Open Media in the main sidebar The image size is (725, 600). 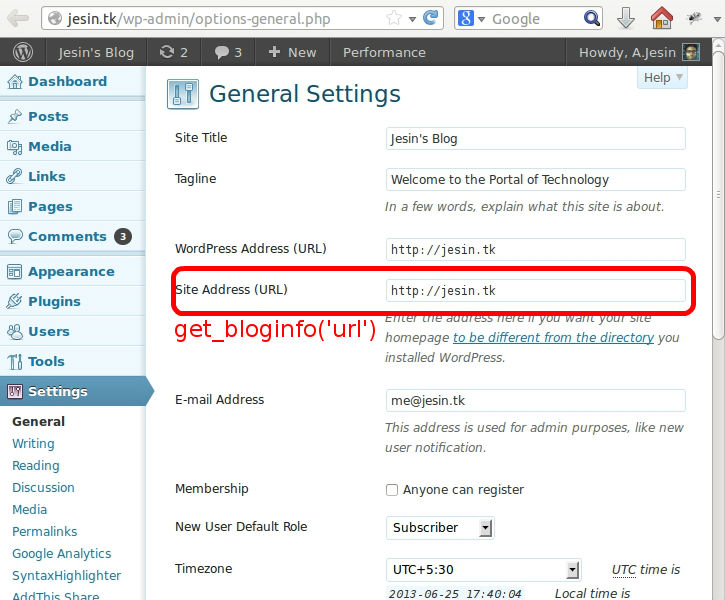(73, 147)
